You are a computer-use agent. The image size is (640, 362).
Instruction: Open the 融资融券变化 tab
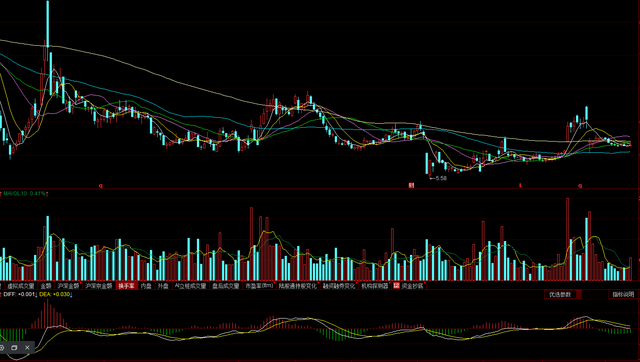click(x=339, y=286)
